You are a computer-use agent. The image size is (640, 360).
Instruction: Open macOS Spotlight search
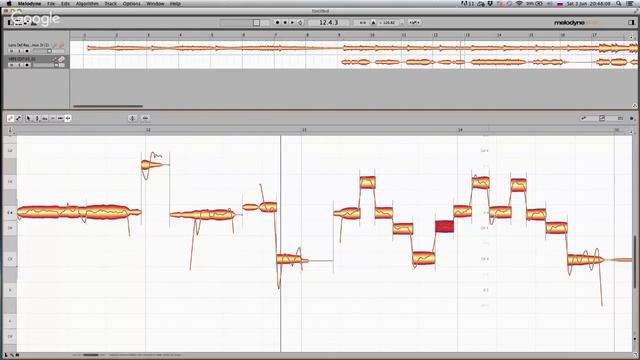click(x=619, y=4)
